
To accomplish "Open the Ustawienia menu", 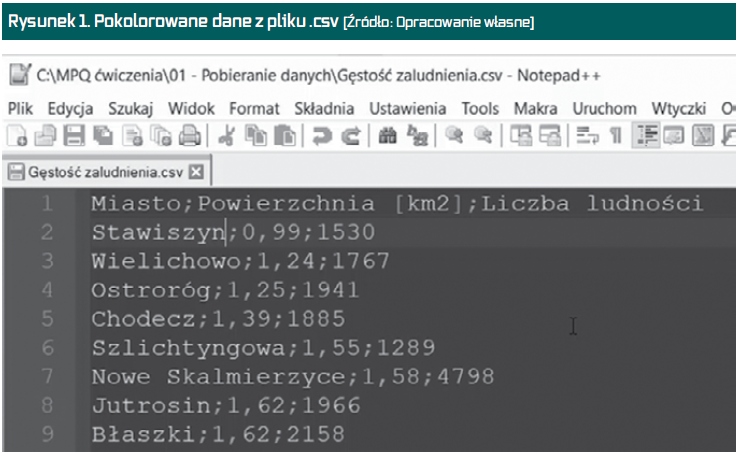I will (x=410, y=108).
